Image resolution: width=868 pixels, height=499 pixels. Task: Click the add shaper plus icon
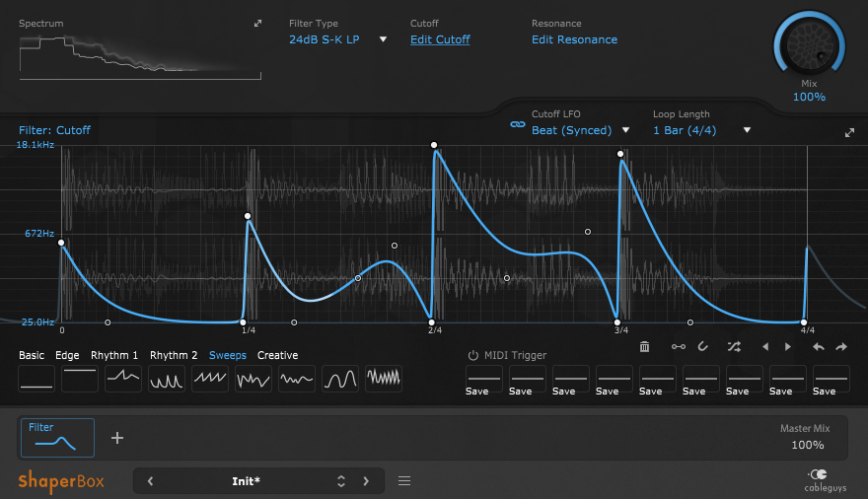117,438
